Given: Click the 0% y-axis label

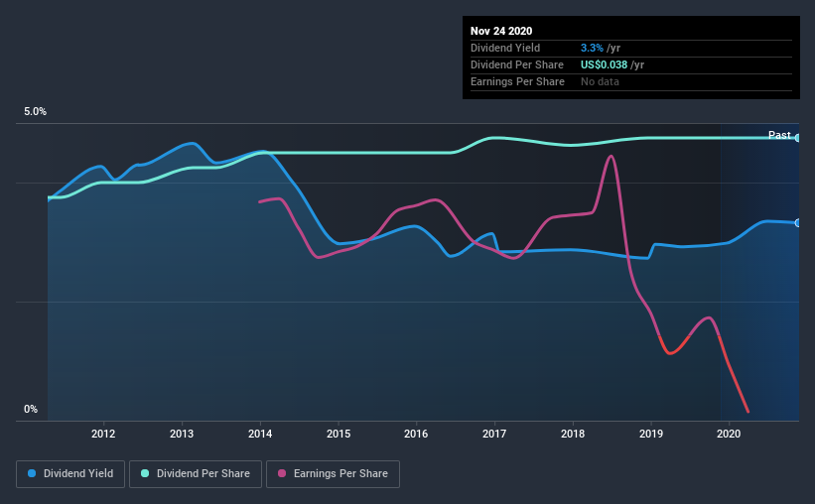Looking at the screenshot, I should point(31,410).
